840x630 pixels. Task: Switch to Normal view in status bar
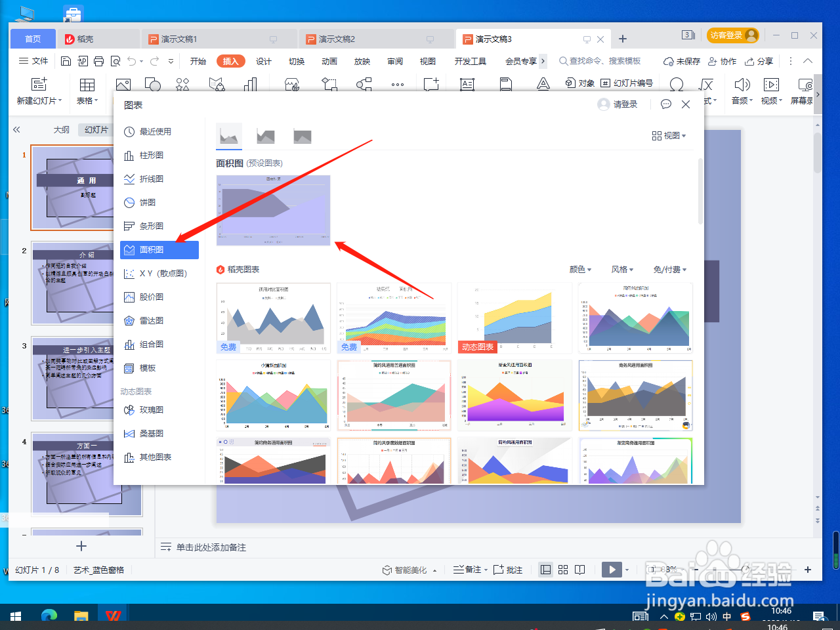545,570
